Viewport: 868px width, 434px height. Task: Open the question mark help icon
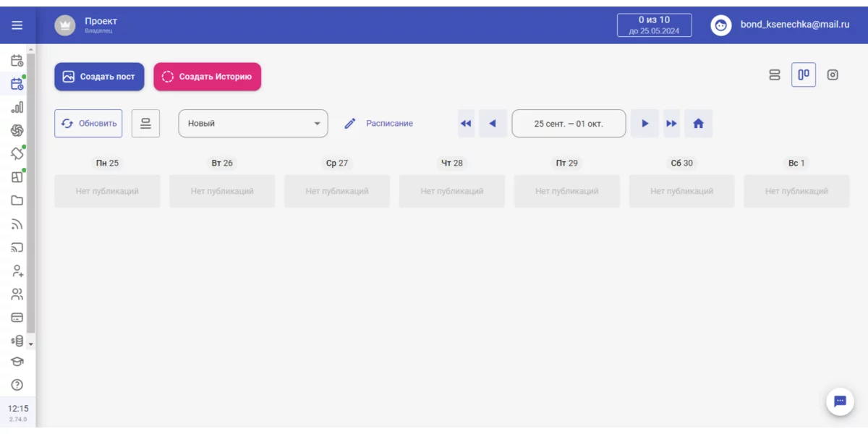click(17, 385)
